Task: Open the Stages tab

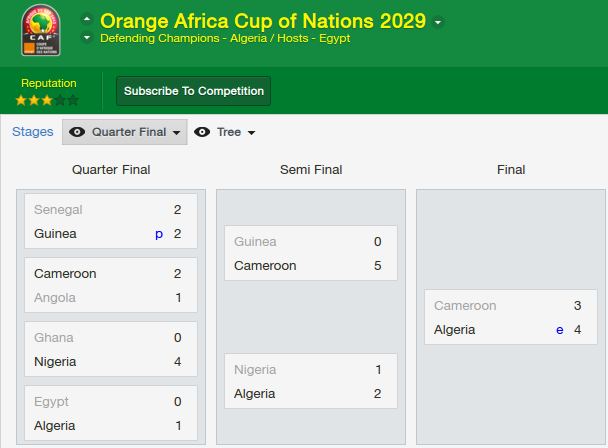Action: [33, 132]
